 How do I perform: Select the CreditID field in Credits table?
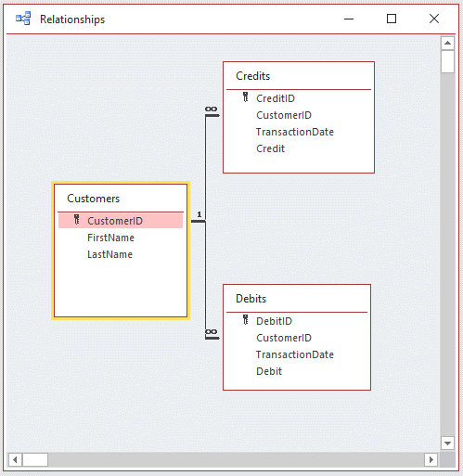point(276,98)
